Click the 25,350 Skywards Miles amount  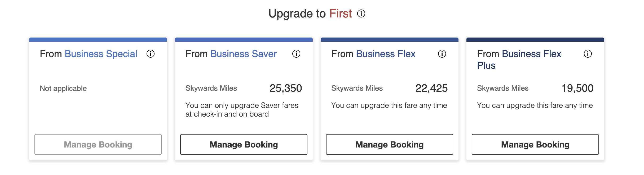tap(286, 88)
